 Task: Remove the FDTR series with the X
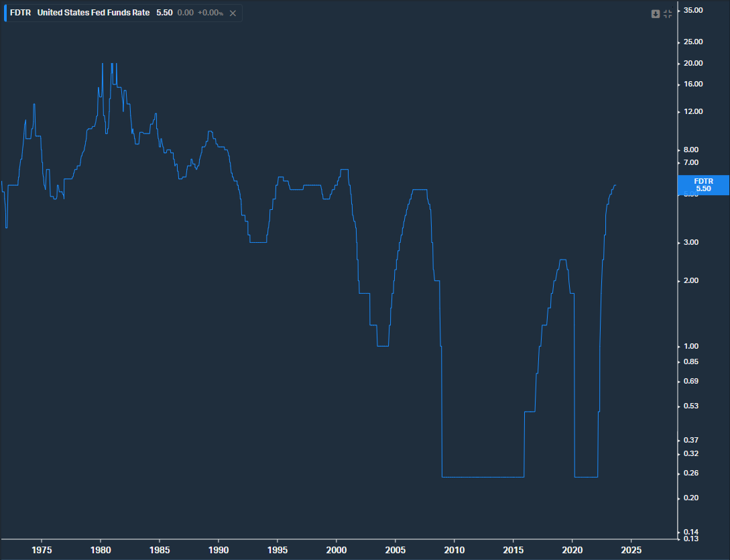pos(233,13)
